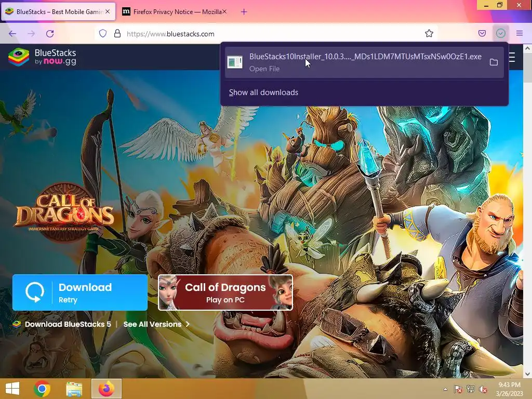Image resolution: width=532 pixels, height=399 pixels.
Task: Toggle the Firefox downloads toolbar button
Action: pos(500,33)
